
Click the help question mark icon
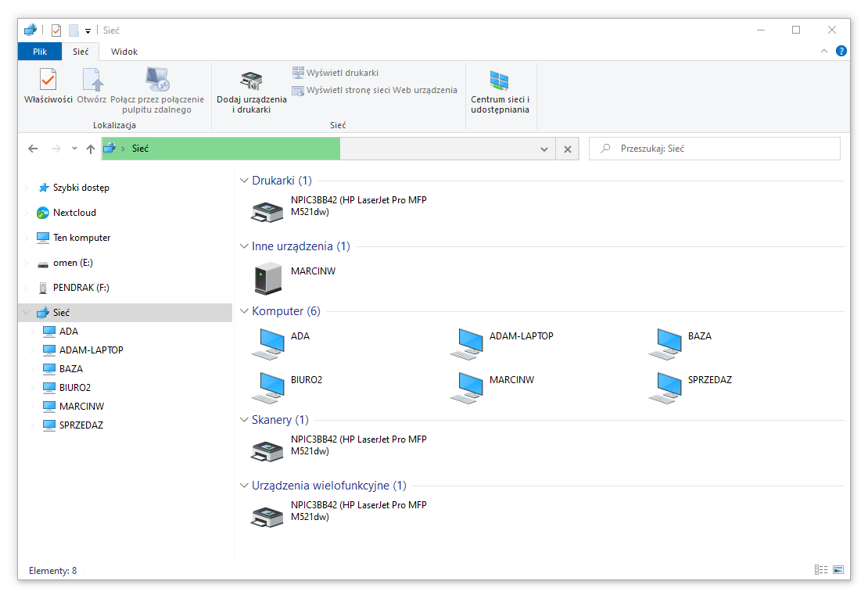[x=841, y=51]
